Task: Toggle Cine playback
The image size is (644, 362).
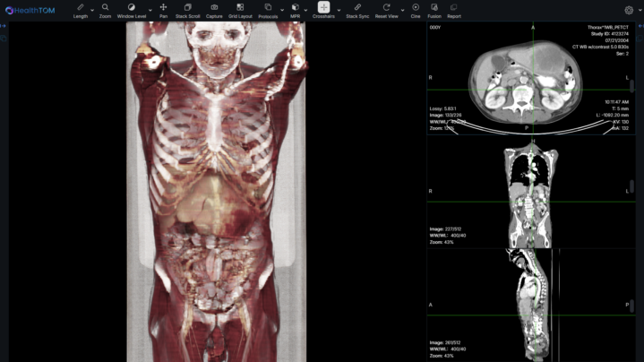Action: [416, 10]
